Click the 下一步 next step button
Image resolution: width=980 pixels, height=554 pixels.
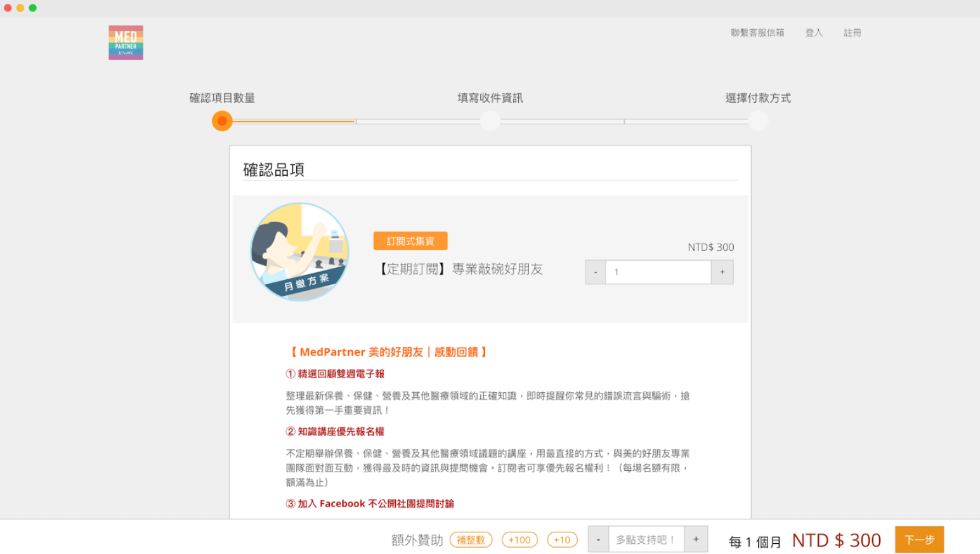pos(920,539)
